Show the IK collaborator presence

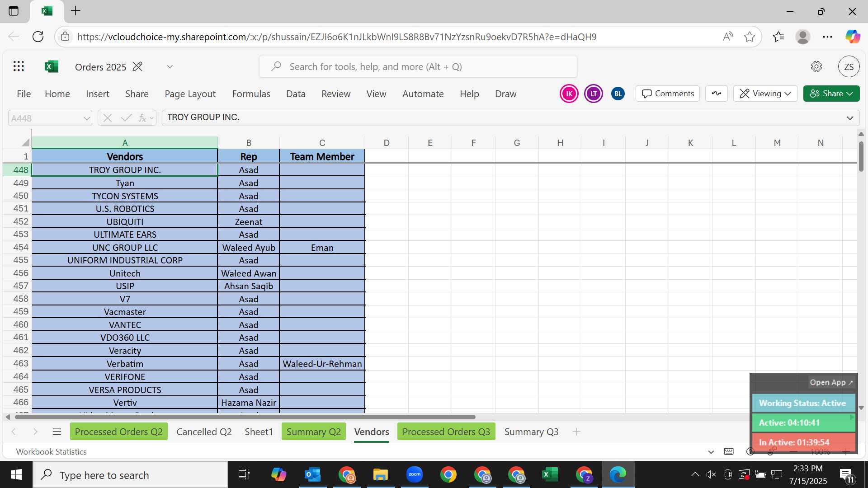[569, 94]
